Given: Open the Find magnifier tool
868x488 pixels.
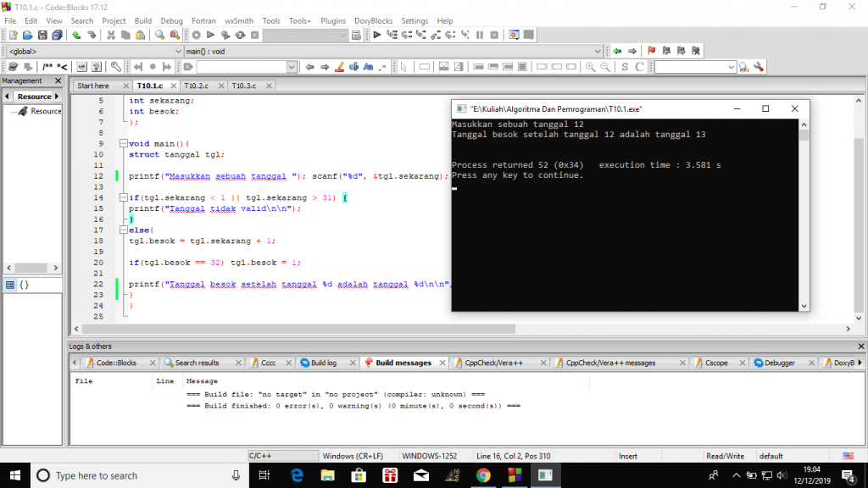Looking at the screenshot, I should click(x=160, y=35).
